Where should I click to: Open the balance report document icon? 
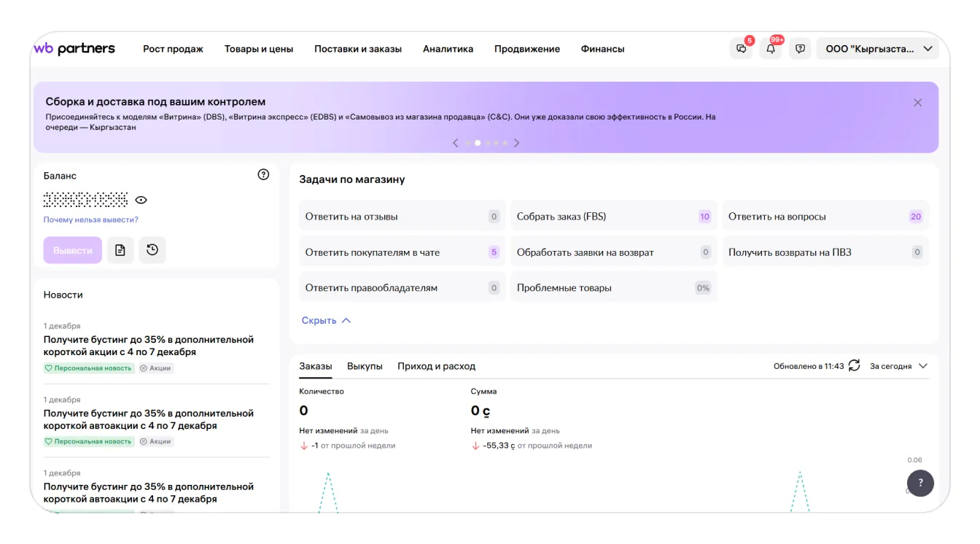(x=120, y=250)
